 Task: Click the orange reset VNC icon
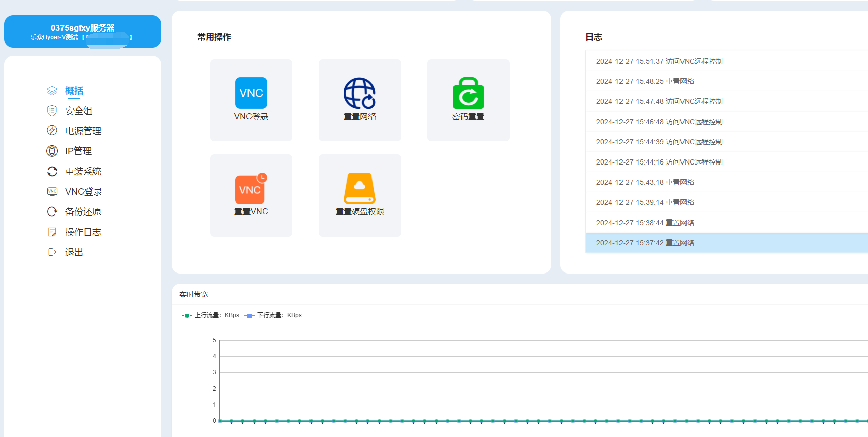click(x=251, y=189)
